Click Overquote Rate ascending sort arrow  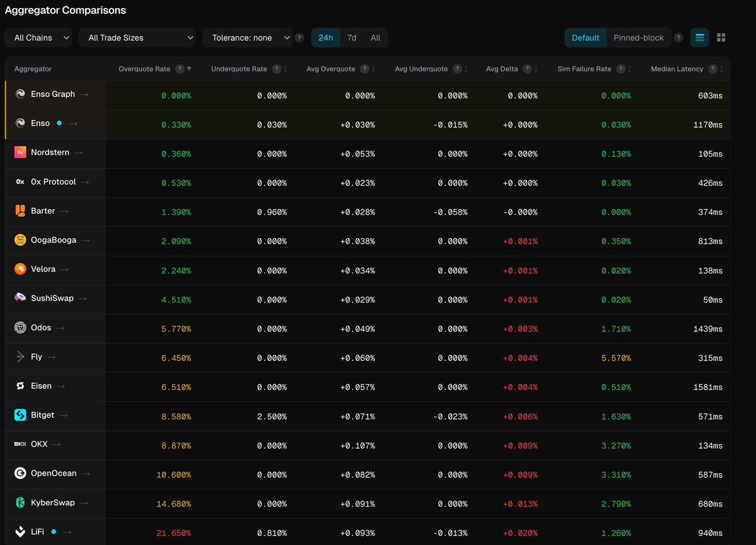[189, 69]
